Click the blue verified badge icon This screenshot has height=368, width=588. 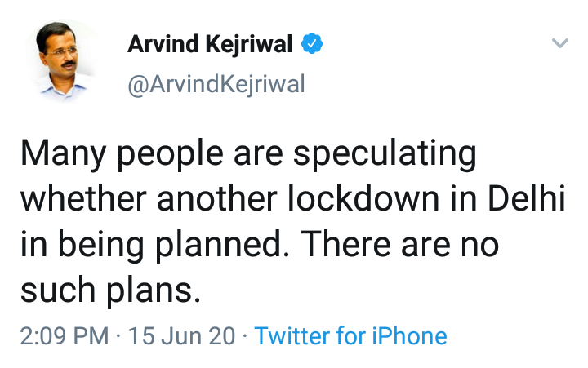point(312,45)
